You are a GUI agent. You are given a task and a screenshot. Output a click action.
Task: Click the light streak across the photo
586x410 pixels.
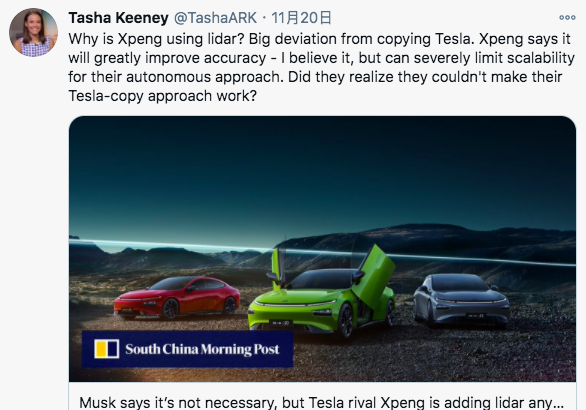click(x=321, y=252)
